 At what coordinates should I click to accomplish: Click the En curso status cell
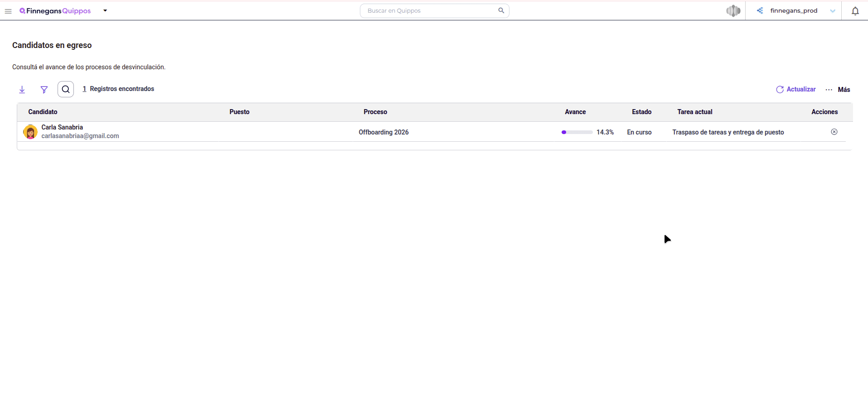pos(639,132)
